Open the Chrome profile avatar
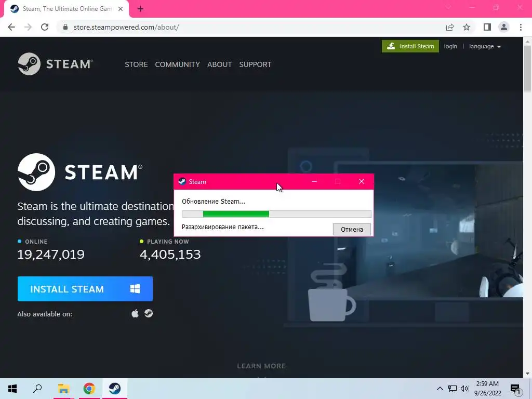This screenshot has height=399, width=532. 504,27
